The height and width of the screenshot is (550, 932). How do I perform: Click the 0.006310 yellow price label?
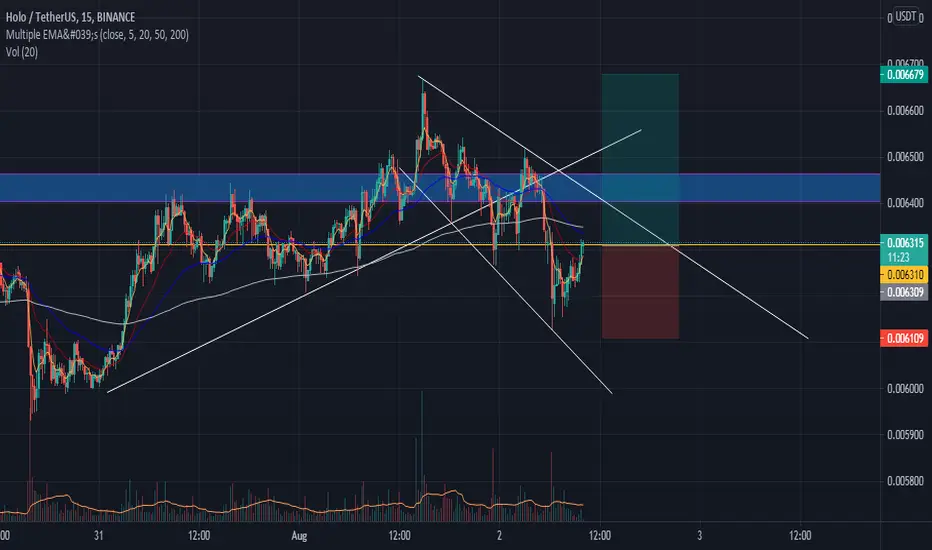click(904, 275)
